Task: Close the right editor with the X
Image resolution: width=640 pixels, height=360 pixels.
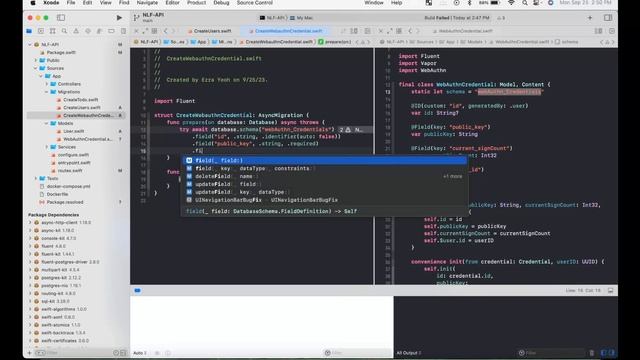Action: (x=380, y=31)
